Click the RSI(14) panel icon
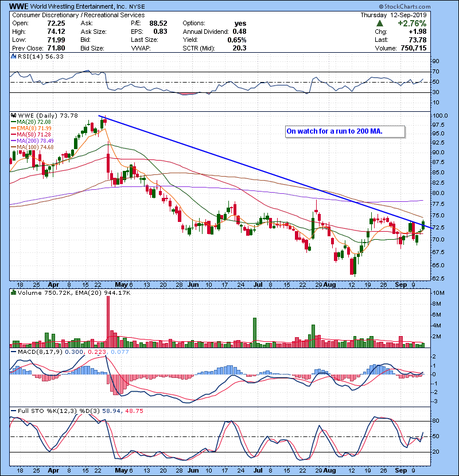Image resolution: width=459 pixels, height=476 pixels. click(x=13, y=56)
